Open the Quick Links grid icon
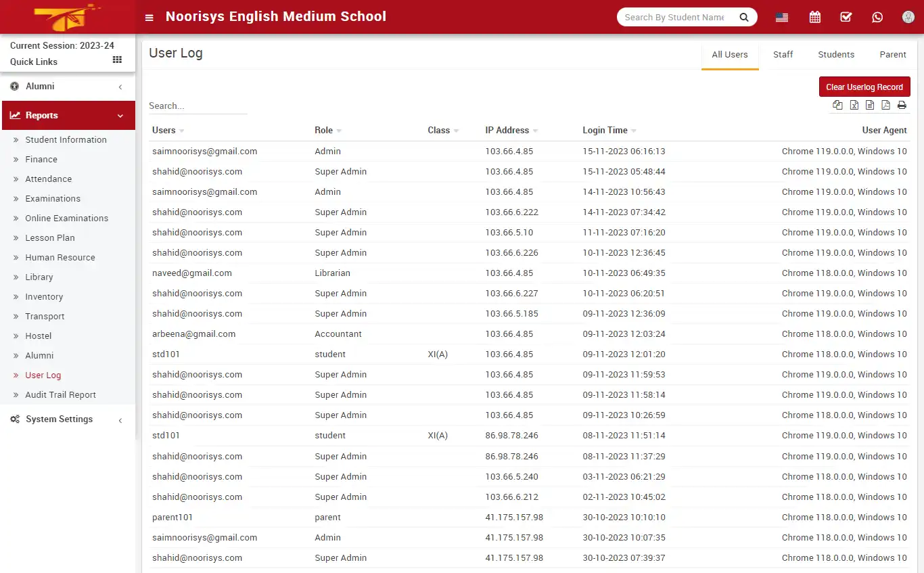Image resolution: width=924 pixels, height=573 pixels. [x=116, y=60]
